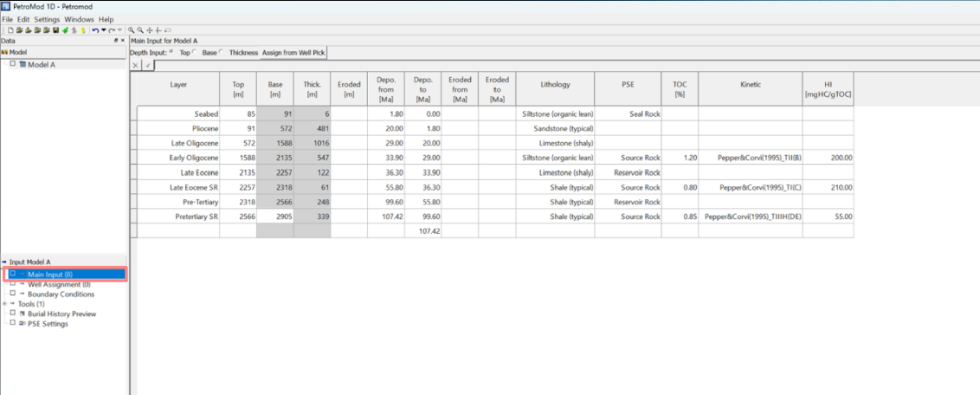Open the Windows menu
This screenshot has height=395, width=980.
[x=79, y=20]
